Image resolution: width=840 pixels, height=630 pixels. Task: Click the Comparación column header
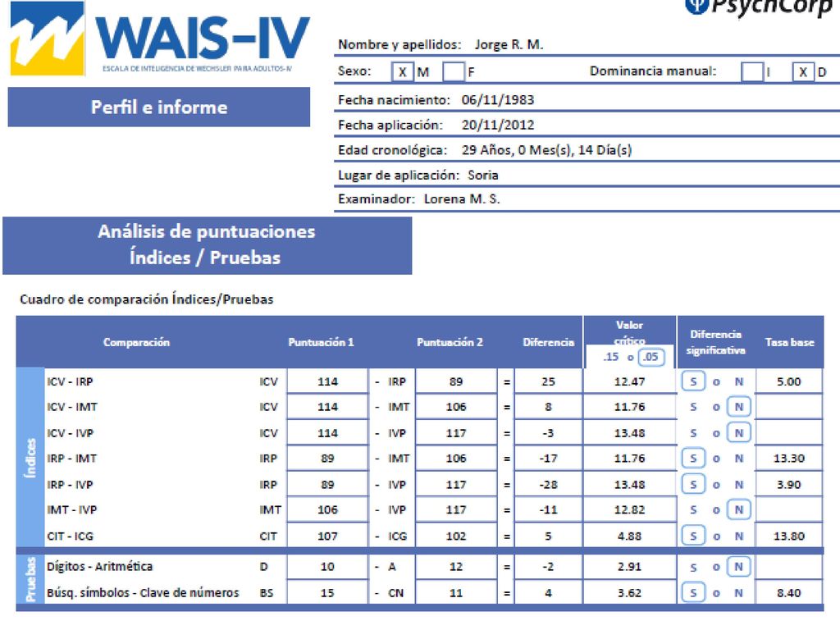136,342
